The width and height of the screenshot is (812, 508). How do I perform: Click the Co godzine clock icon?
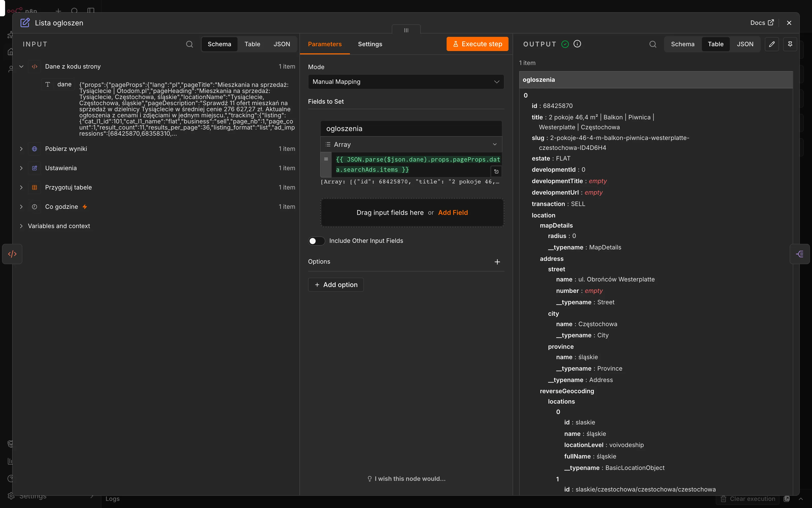(35, 207)
